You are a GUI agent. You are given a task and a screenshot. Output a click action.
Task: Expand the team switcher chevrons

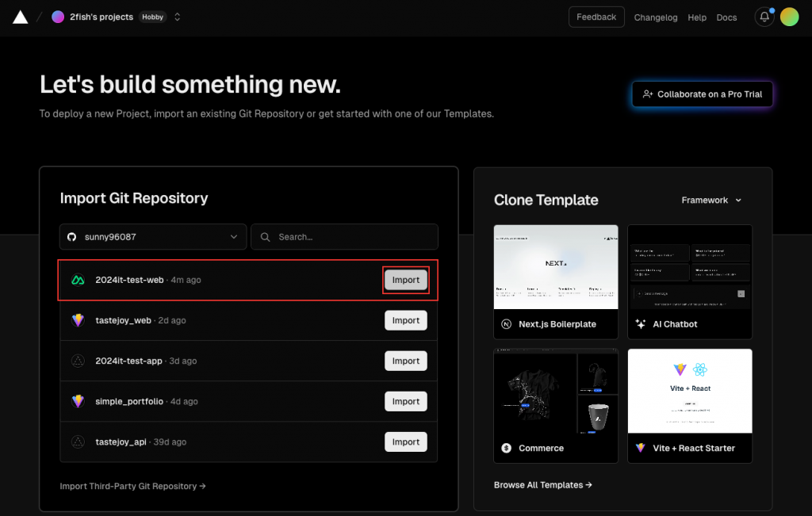point(177,17)
